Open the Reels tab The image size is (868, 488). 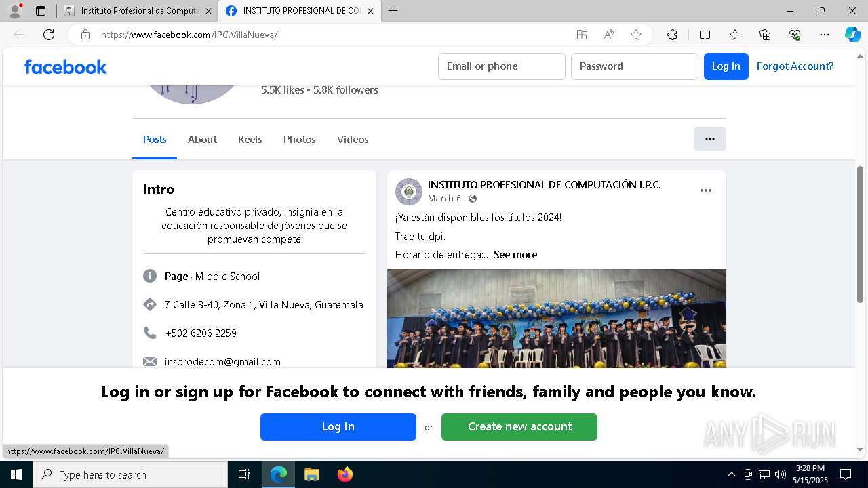click(x=250, y=139)
